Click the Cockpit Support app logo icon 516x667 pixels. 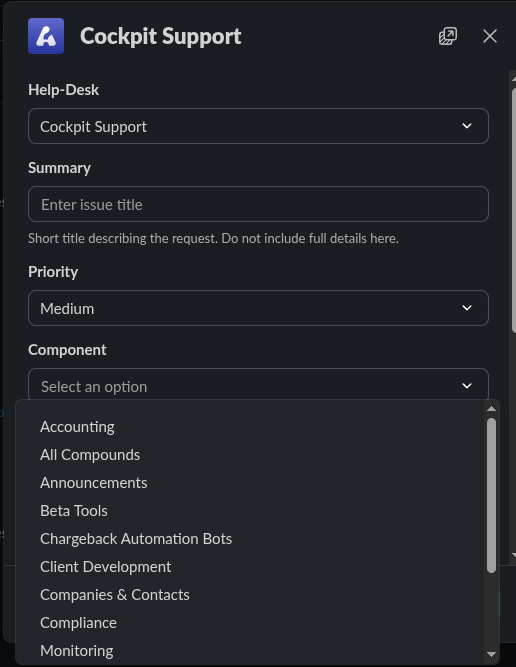(x=46, y=36)
